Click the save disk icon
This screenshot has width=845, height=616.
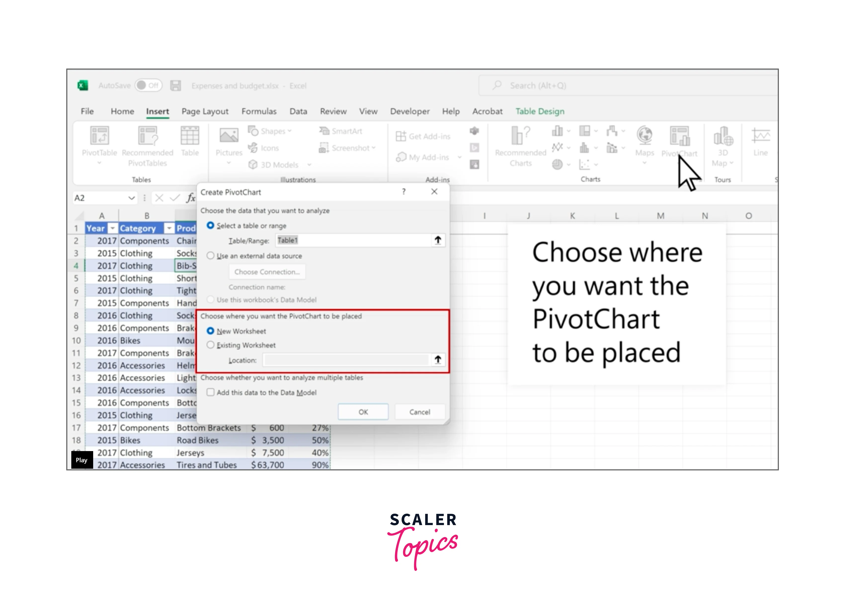click(x=175, y=86)
